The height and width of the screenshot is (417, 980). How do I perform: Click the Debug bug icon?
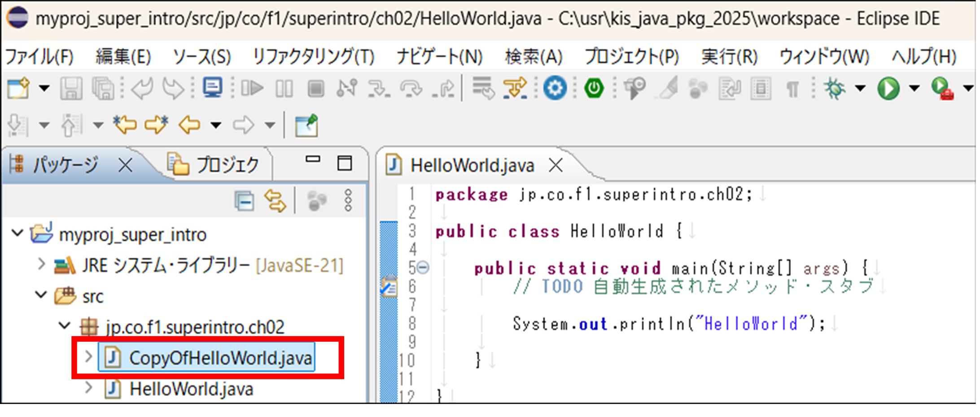(x=834, y=88)
